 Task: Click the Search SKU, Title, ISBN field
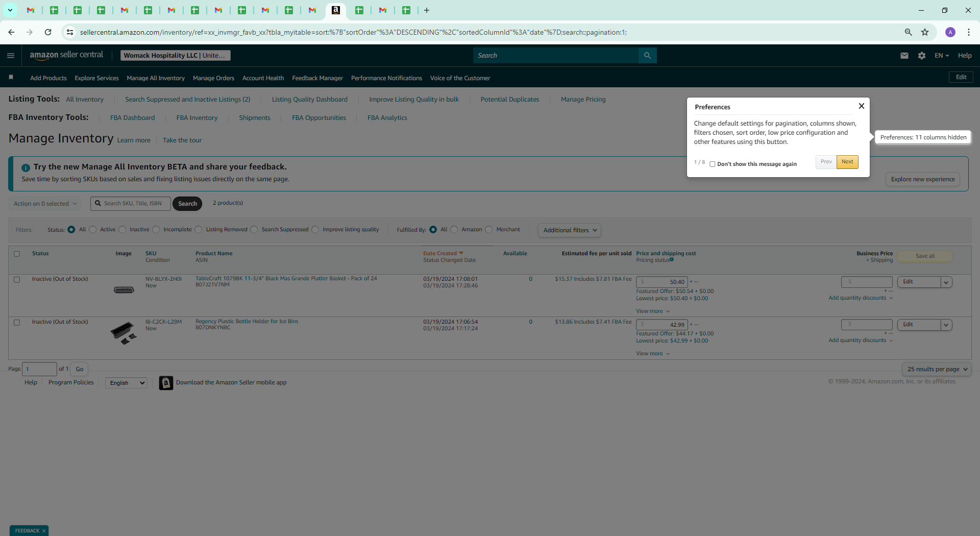pyautogui.click(x=131, y=204)
